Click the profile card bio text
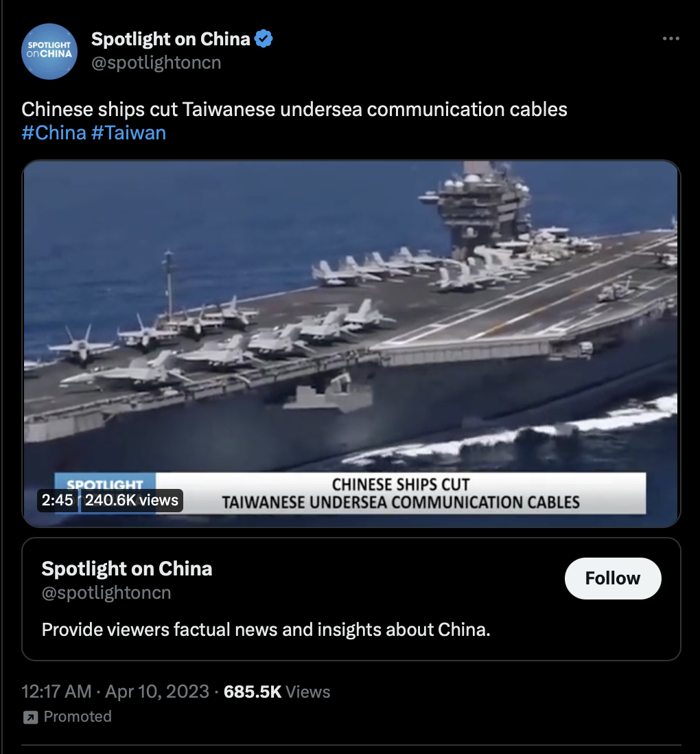This screenshot has width=700, height=754. coord(266,630)
